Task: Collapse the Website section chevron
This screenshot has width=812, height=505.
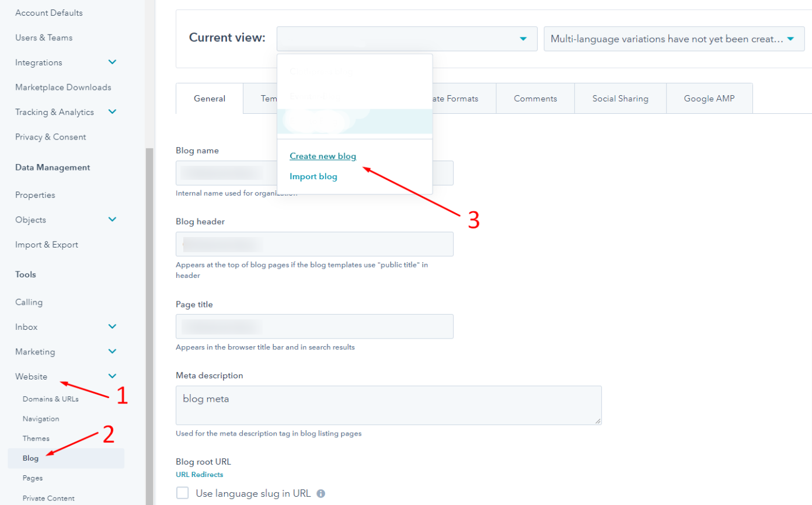Action: pos(113,377)
